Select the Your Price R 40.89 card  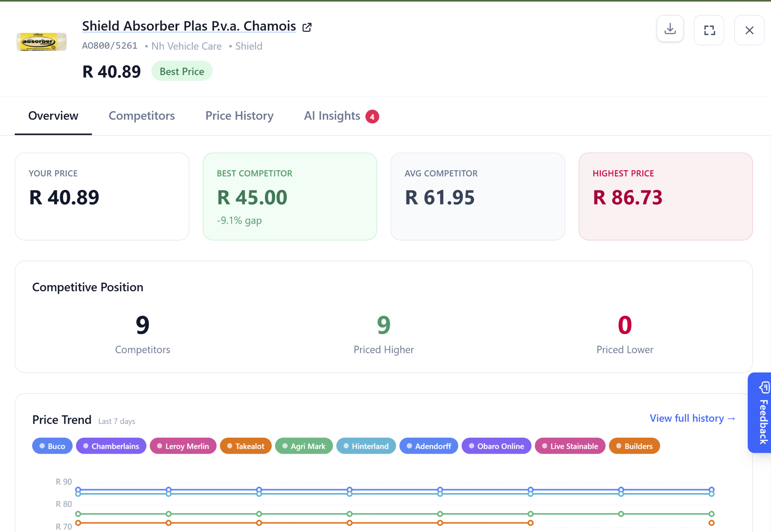[x=102, y=196]
